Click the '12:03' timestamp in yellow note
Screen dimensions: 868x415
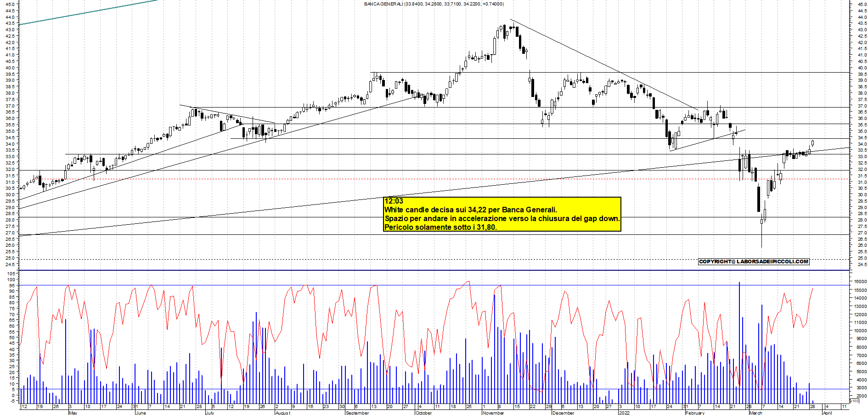(x=394, y=201)
